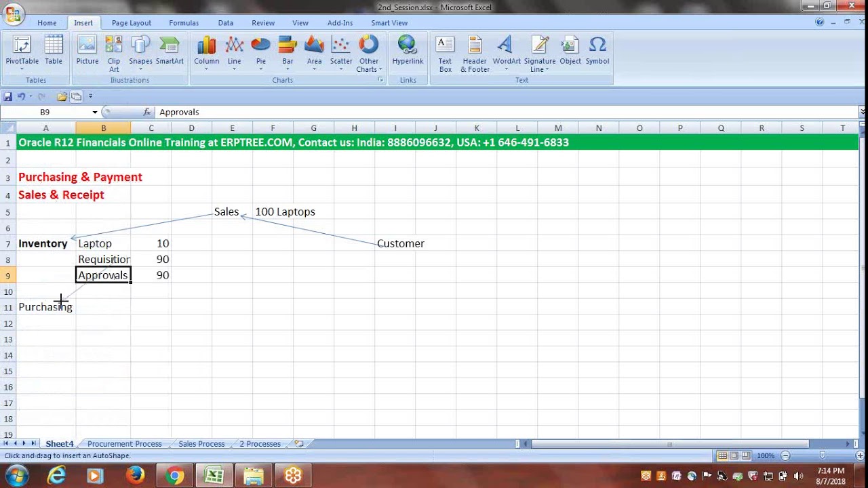Switch to Sales Process sheet
The width and height of the screenshot is (868, 488).
[x=201, y=444]
